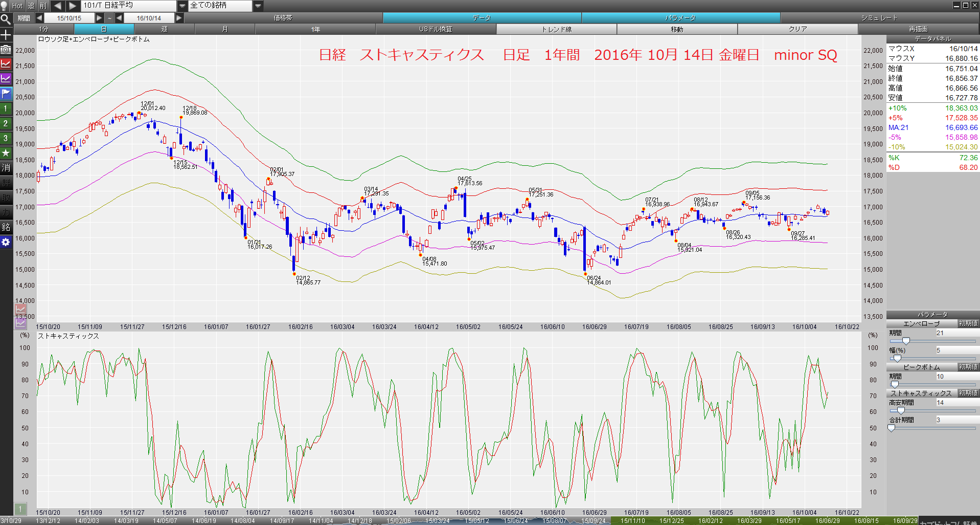This screenshot has width=980, height=525.
Task: Go to previous symbol with left arrow
Action: point(58,6)
